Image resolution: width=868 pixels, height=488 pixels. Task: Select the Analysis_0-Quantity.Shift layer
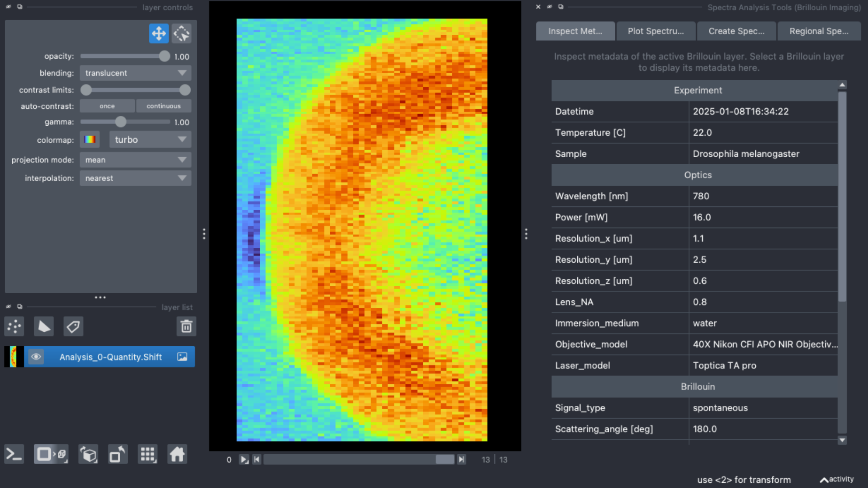point(110,357)
